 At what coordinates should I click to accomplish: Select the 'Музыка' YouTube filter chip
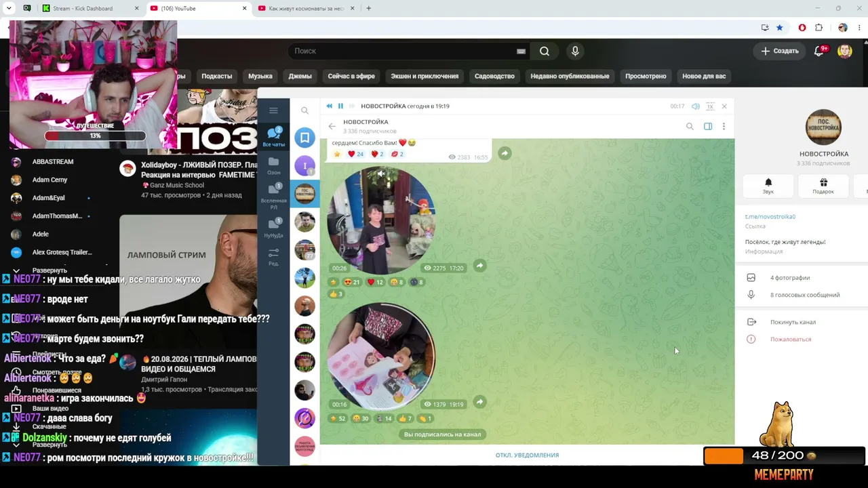260,76
